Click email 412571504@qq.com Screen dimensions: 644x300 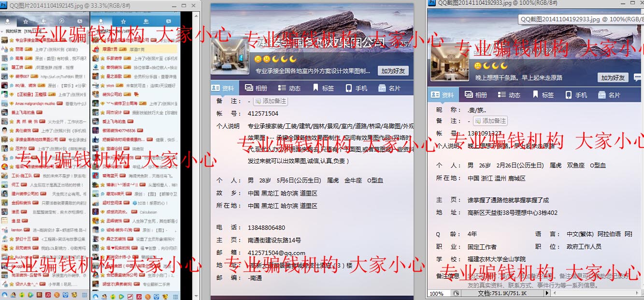click(x=276, y=253)
